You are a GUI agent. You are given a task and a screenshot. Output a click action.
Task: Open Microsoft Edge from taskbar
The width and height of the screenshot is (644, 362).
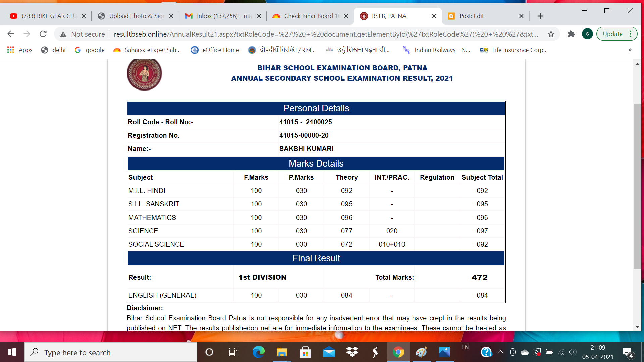(x=258, y=352)
